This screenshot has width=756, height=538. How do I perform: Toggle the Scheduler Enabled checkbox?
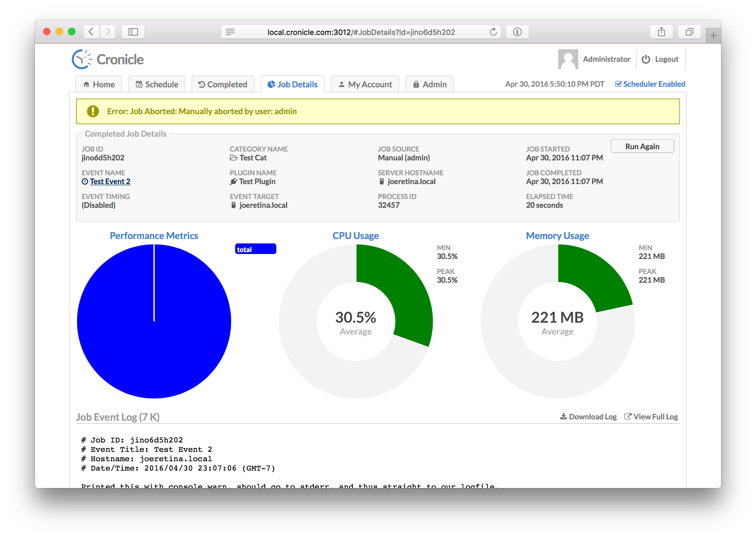point(618,84)
